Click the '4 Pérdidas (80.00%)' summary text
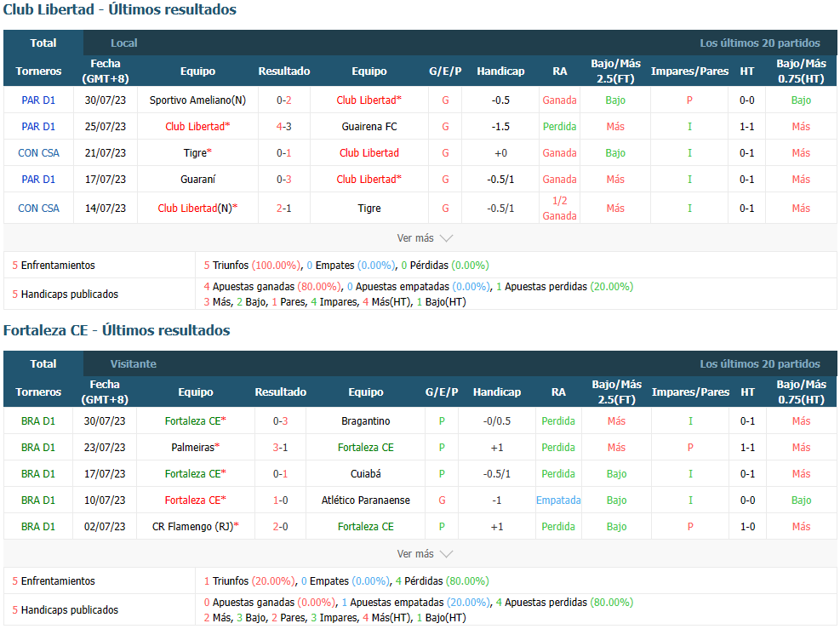 pos(442,580)
